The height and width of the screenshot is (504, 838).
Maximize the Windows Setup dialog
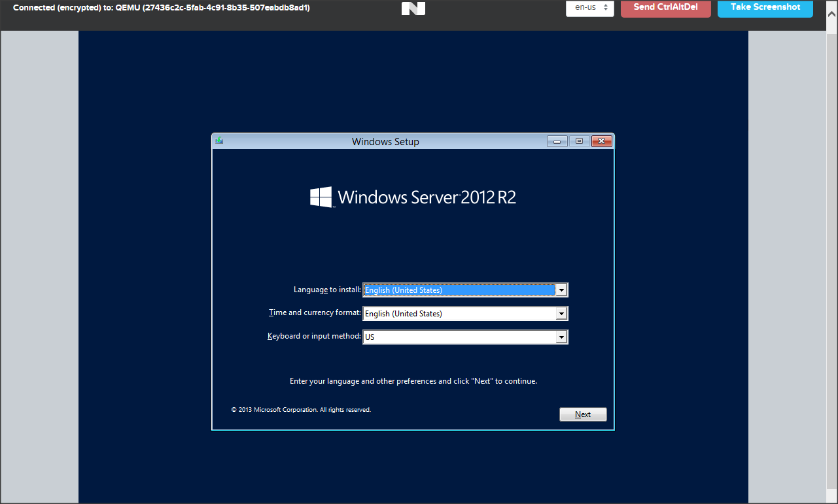579,141
